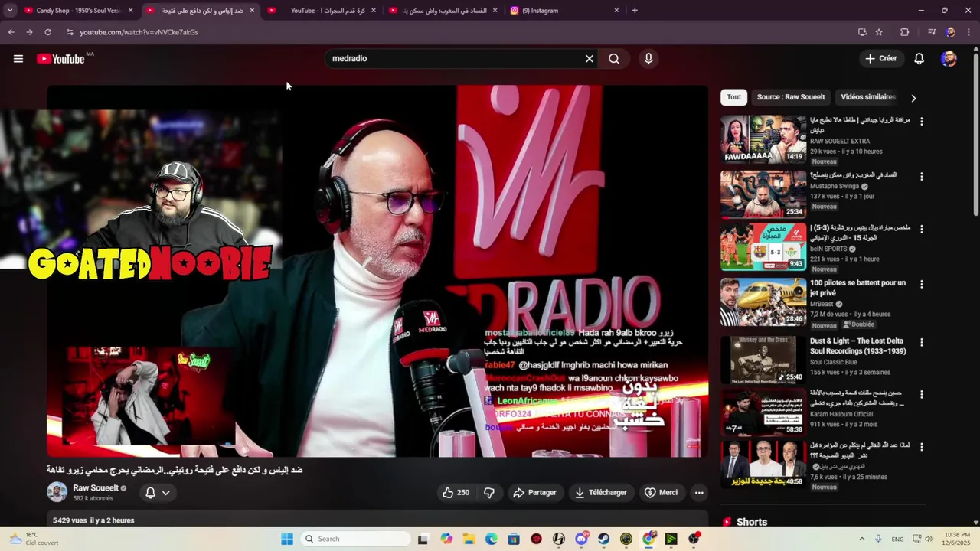Dislike the video with thumbs down
This screenshot has width=980, height=551.
click(489, 493)
